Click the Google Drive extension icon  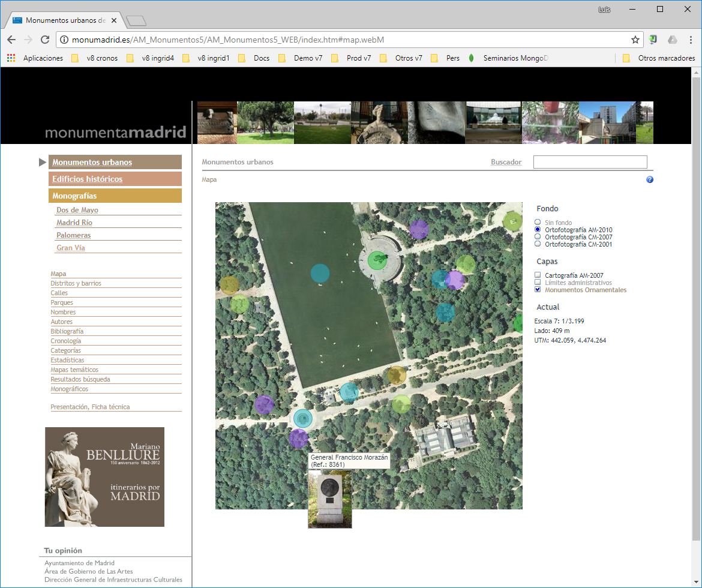[673, 40]
